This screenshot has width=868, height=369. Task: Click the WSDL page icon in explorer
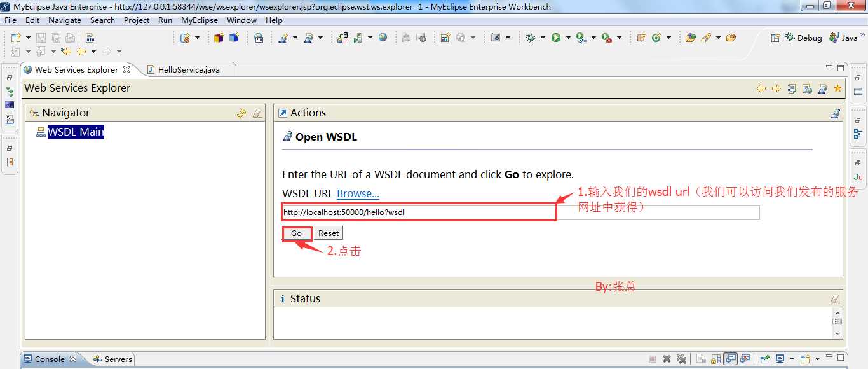pos(822,88)
